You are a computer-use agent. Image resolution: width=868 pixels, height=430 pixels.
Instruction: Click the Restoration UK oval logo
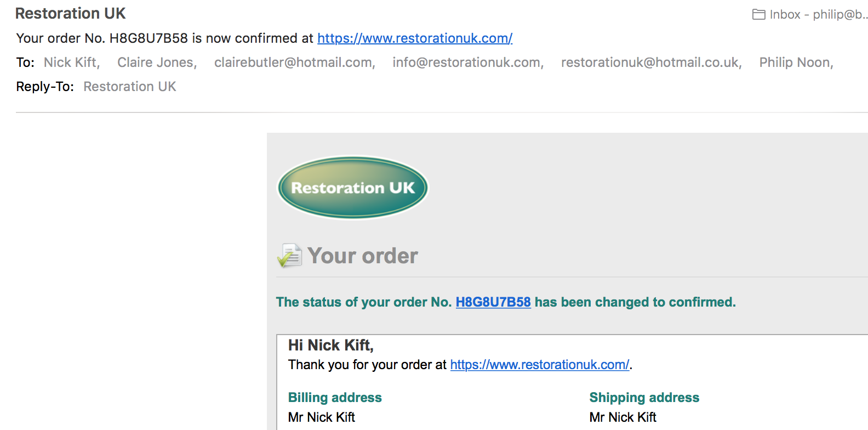point(353,188)
